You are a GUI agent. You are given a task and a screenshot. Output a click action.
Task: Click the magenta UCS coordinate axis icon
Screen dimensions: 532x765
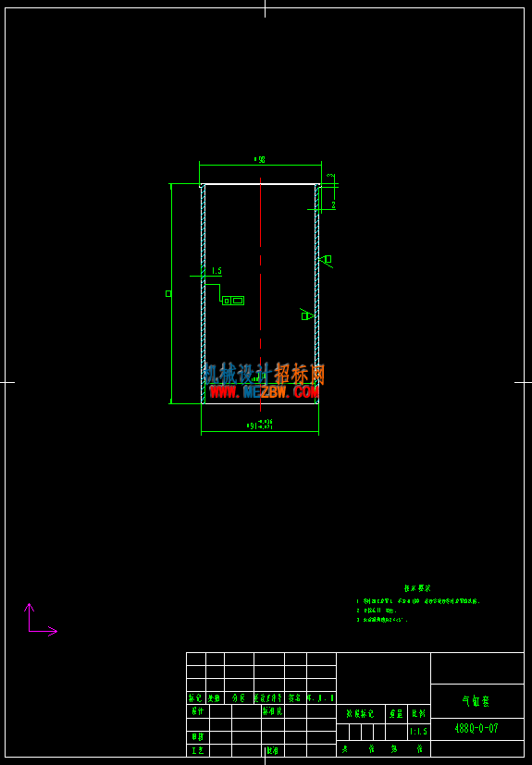pyautogui.click(x=42, y=620)
